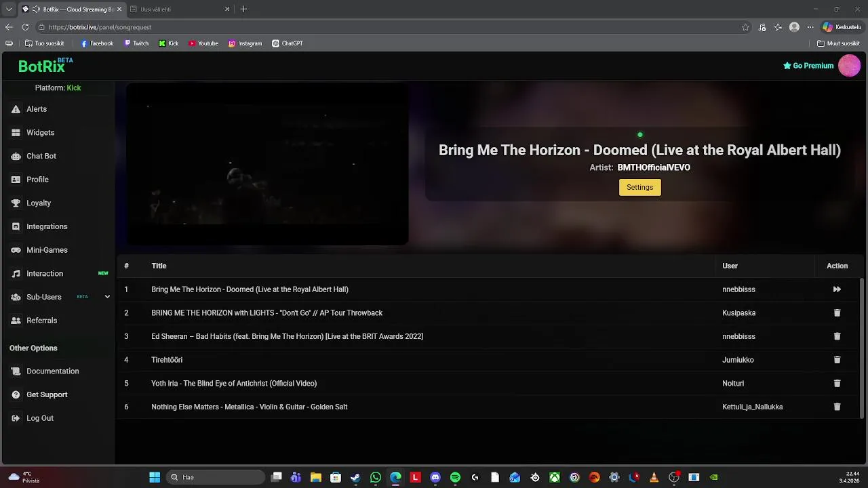
Task: Remove the Nothing Else Matters request
Action: [837, 407]
